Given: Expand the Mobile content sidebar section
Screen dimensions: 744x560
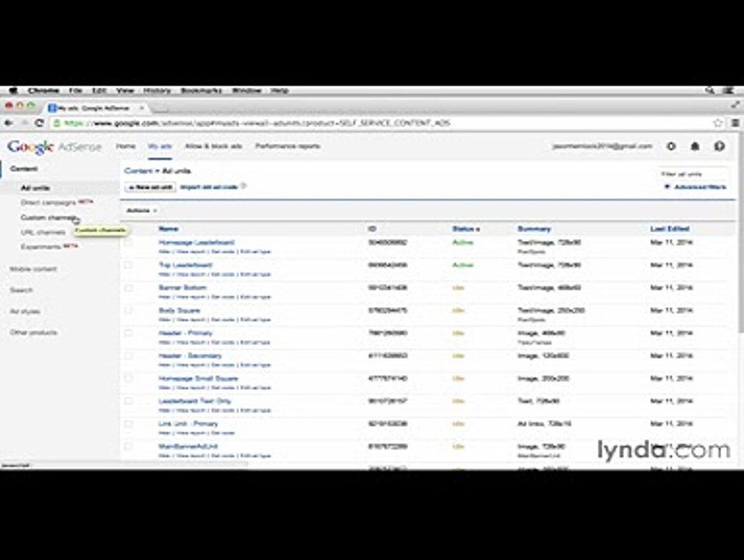Looking at the screenshot, I should point(33,269).
